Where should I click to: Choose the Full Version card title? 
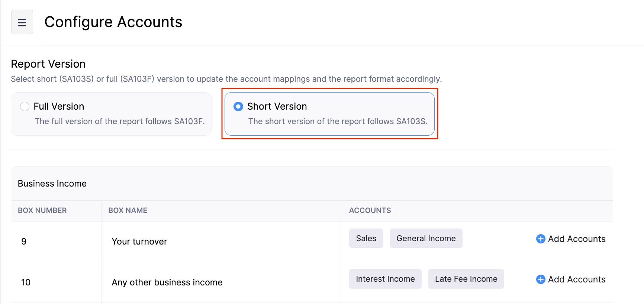(x=59, y=107)
